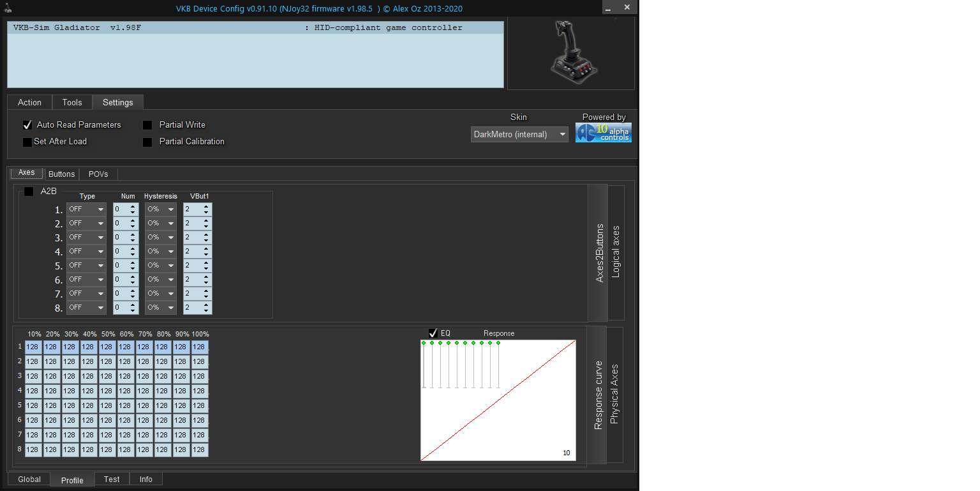Select the Logical axes vertical tab

coord(616,252)
